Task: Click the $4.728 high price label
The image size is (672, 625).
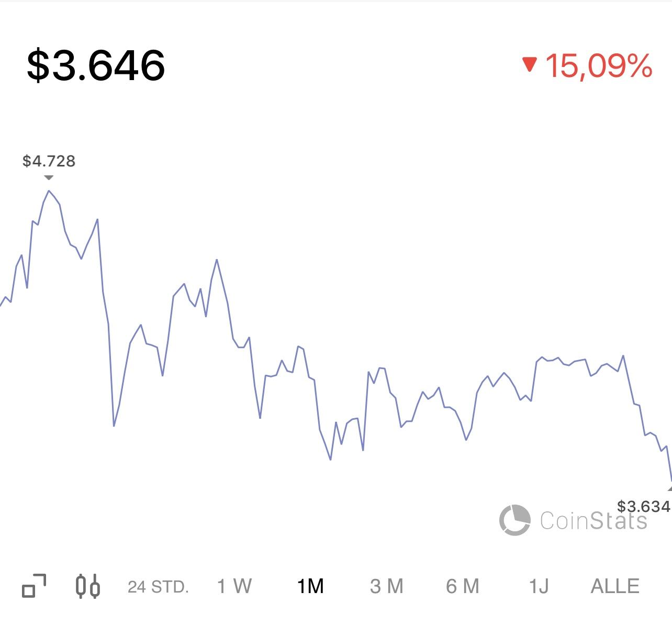Action: click(49, 161)
